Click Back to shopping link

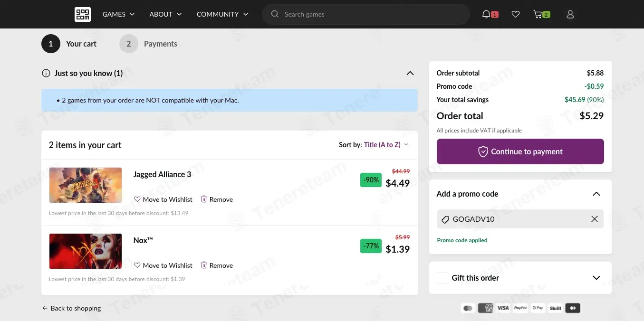[71, 308]
